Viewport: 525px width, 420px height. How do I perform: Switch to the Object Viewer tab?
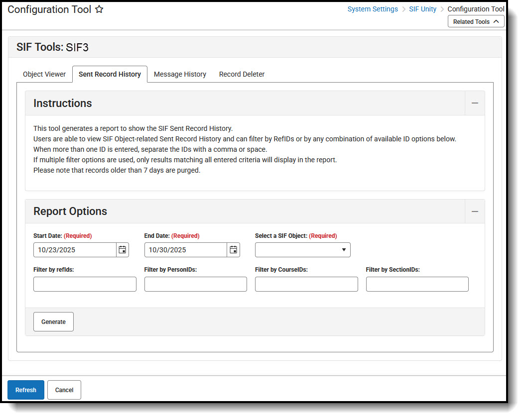(x=44, y=74)
